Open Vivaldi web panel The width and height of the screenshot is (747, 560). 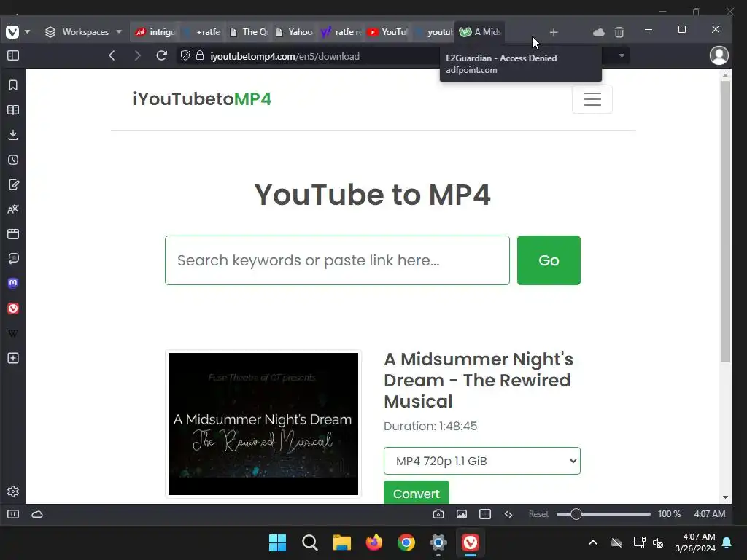click(13, 308)
